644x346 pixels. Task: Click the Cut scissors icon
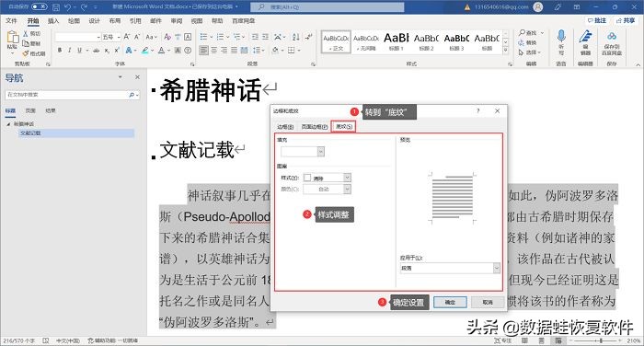pyautogui.click(x=26, y=34)
